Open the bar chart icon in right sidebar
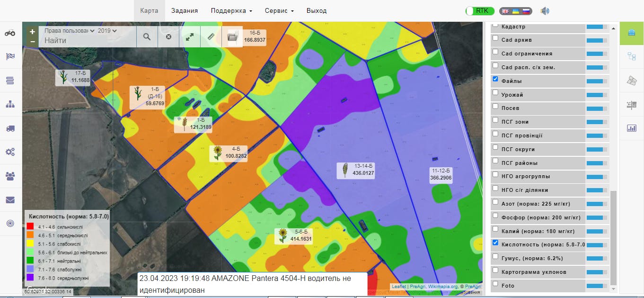The width and height of the screenshot is (644, 298). (x=631, y=128)
